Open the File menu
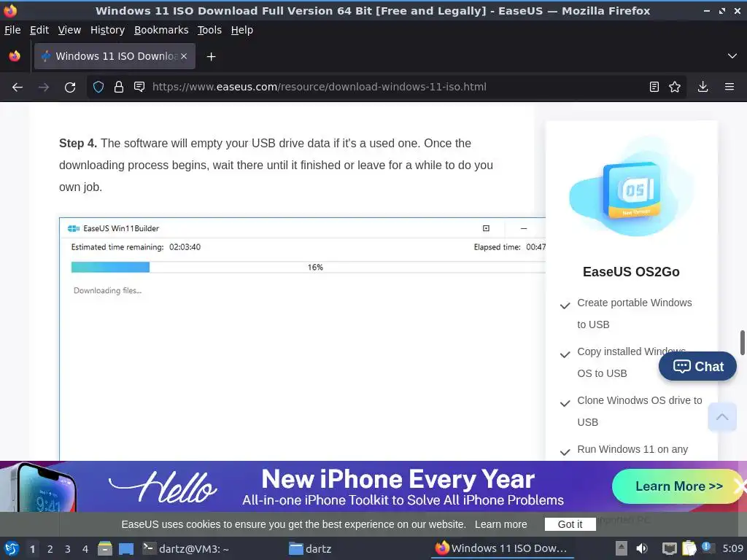 (x=12, y=30)
